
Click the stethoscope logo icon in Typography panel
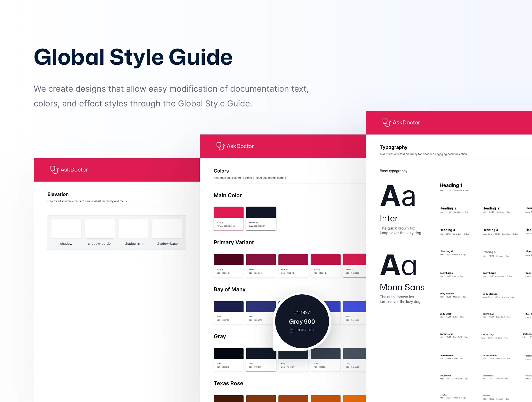coord(386,122)
